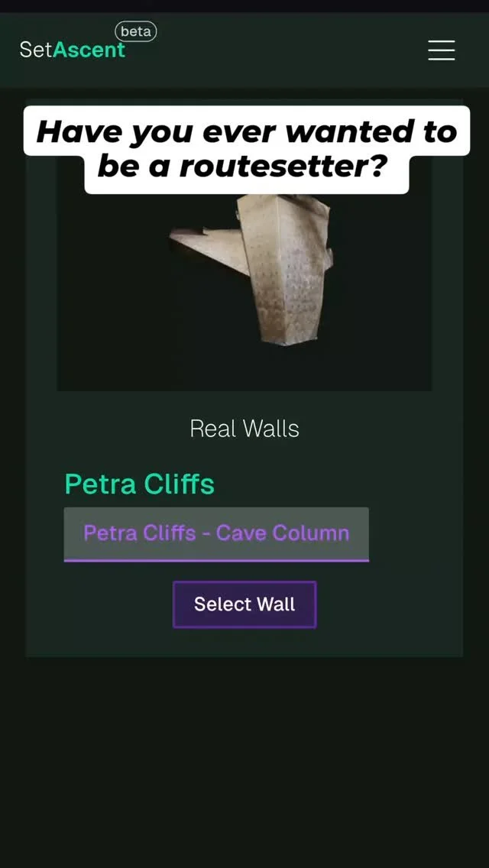Click the Petra Cliffs gym label
The image size is (489, 868).
tap(140, 484)
